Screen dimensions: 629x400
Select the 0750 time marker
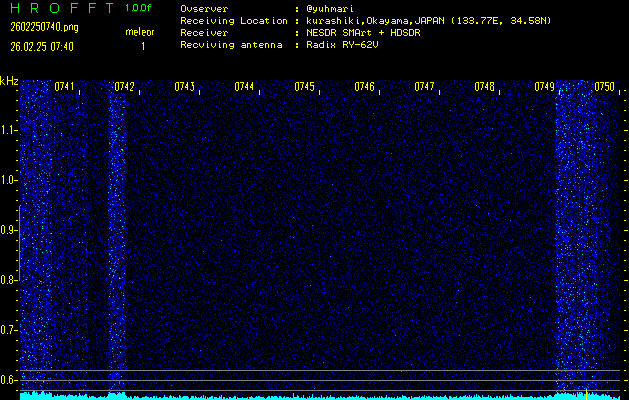pos(604,87)
